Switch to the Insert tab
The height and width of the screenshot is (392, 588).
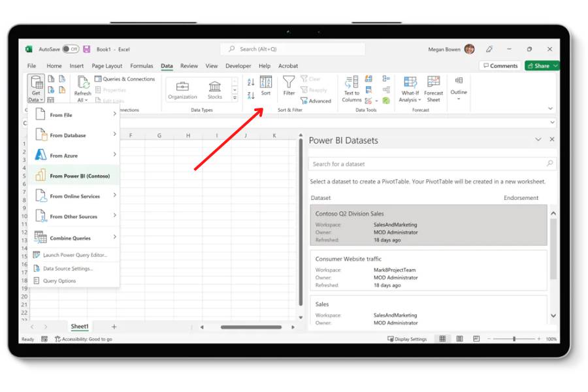pos(76,65)
